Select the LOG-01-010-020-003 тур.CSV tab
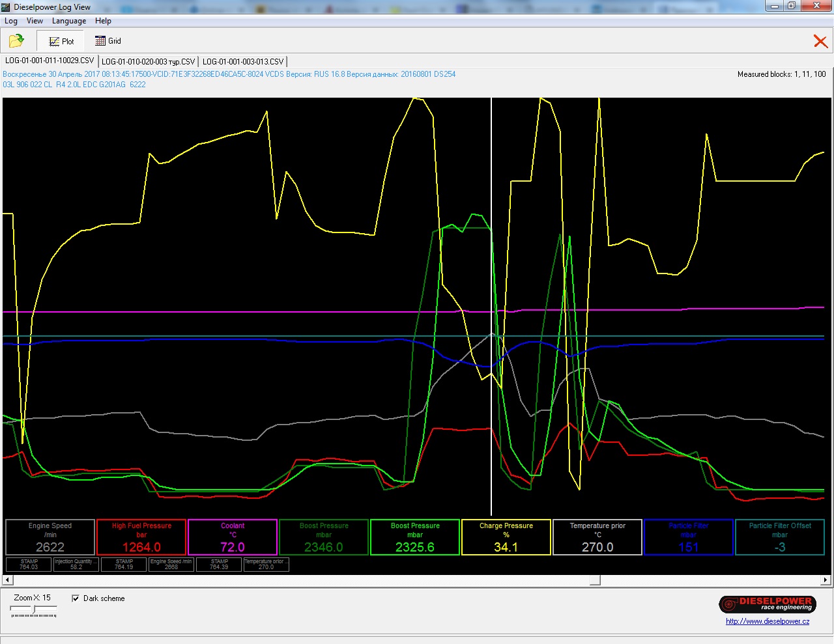Image resolution: width=834 pixels, height=644 pixels. (148, 61)
